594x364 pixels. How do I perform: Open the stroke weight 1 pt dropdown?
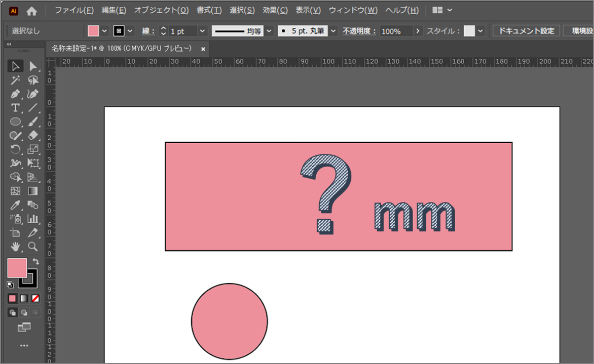click(x=202, y=31)
